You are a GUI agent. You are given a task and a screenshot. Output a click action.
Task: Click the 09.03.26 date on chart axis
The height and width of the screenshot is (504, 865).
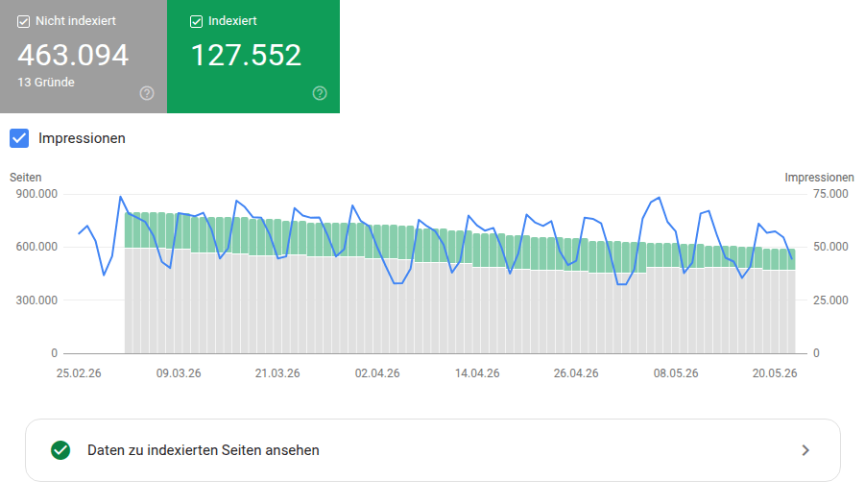179,373
